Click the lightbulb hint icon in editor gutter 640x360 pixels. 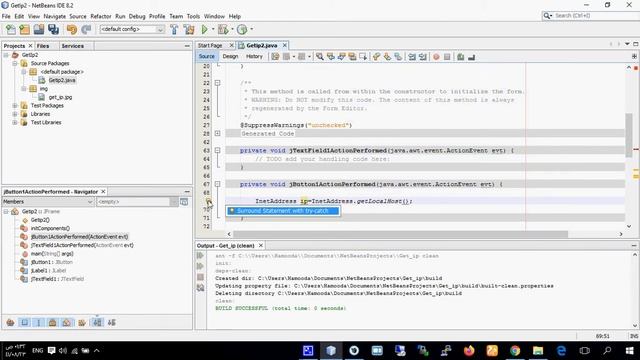click(x=209, y=201)
